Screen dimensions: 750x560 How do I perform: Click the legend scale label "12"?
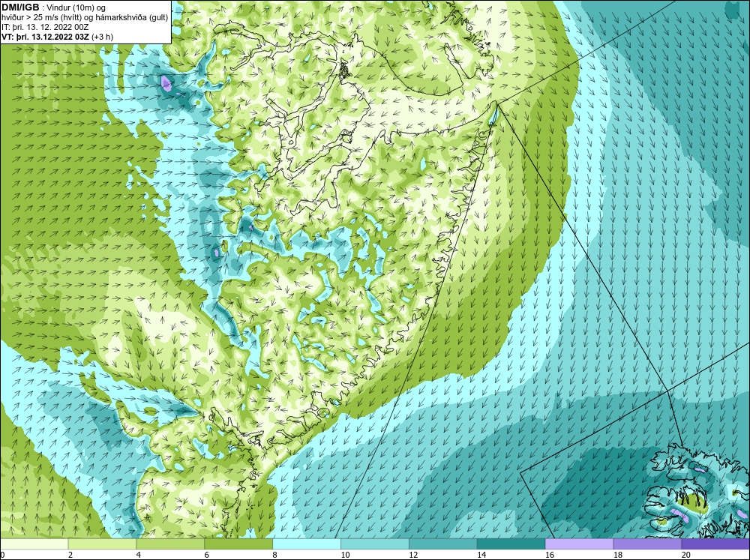[x=414, y=555]
